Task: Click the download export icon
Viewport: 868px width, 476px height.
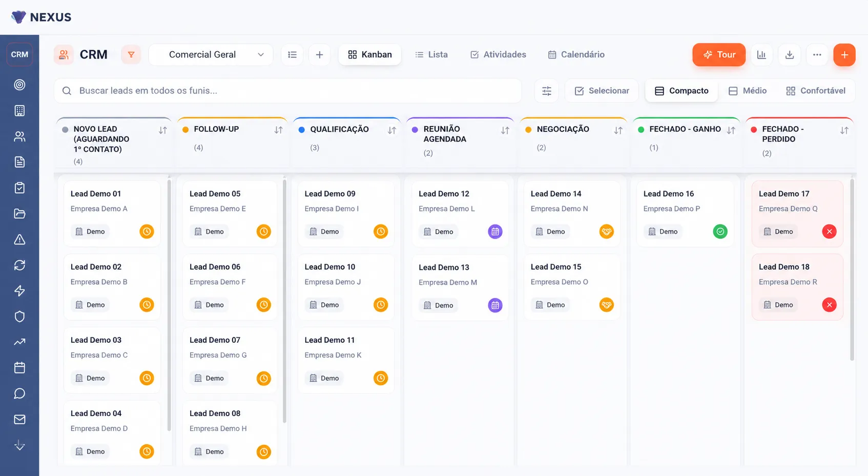Action: (790, 55)
